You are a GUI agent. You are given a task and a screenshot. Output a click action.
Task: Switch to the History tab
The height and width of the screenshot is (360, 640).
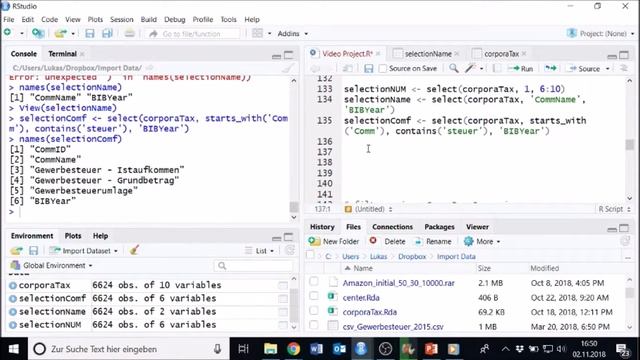click(x=322, y=227)
